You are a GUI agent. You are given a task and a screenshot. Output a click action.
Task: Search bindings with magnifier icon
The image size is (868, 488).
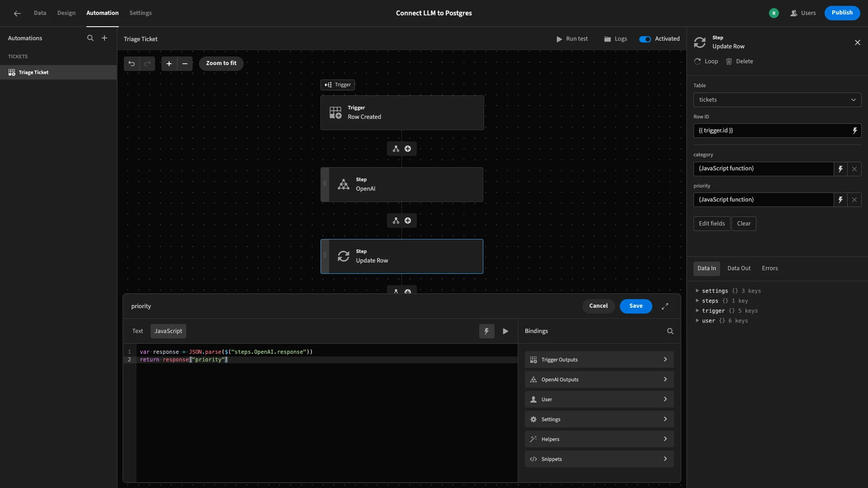670,331
